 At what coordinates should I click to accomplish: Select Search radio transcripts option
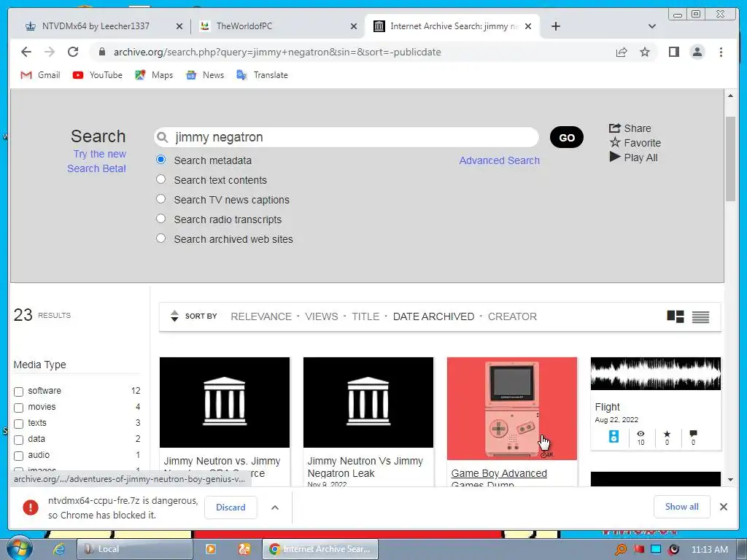[x=161, y=219]
